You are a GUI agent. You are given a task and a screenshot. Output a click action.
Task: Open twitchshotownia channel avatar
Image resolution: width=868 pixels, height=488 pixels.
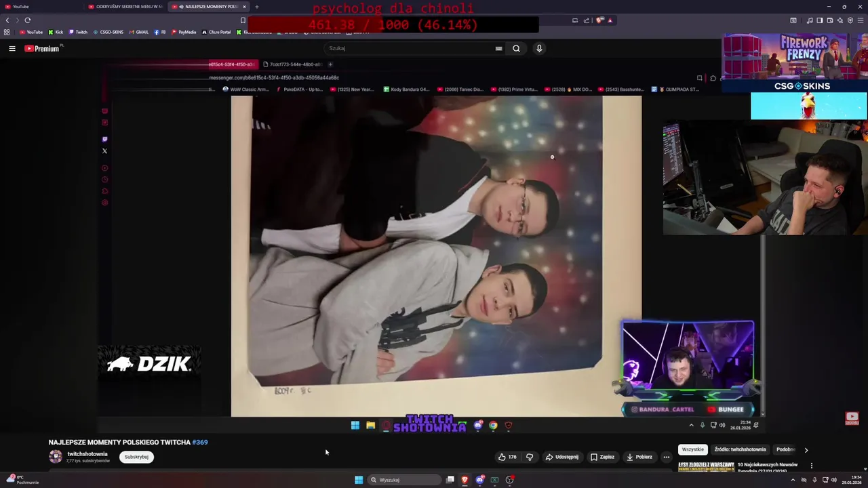pyautogui.click(x=56, y=457)
